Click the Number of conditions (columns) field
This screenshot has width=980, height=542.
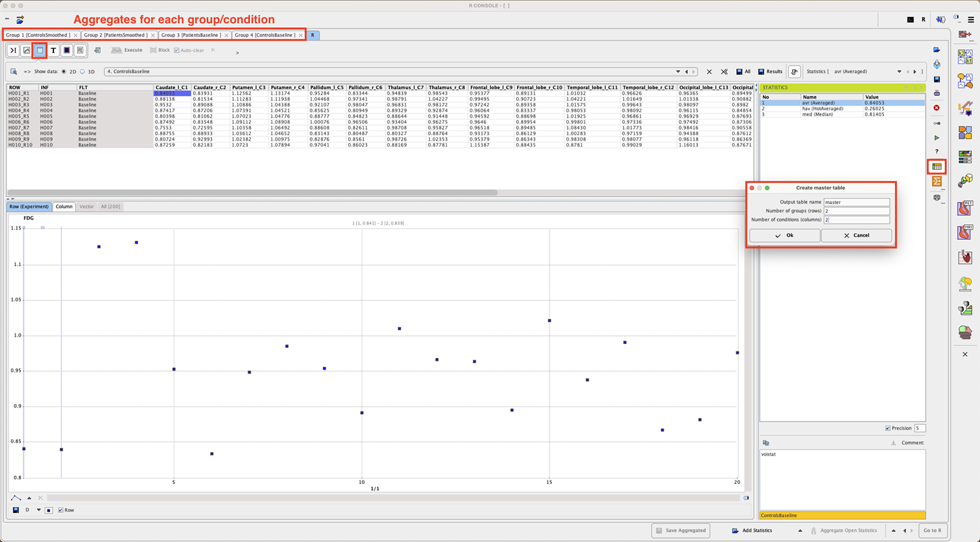click(856, 220)
